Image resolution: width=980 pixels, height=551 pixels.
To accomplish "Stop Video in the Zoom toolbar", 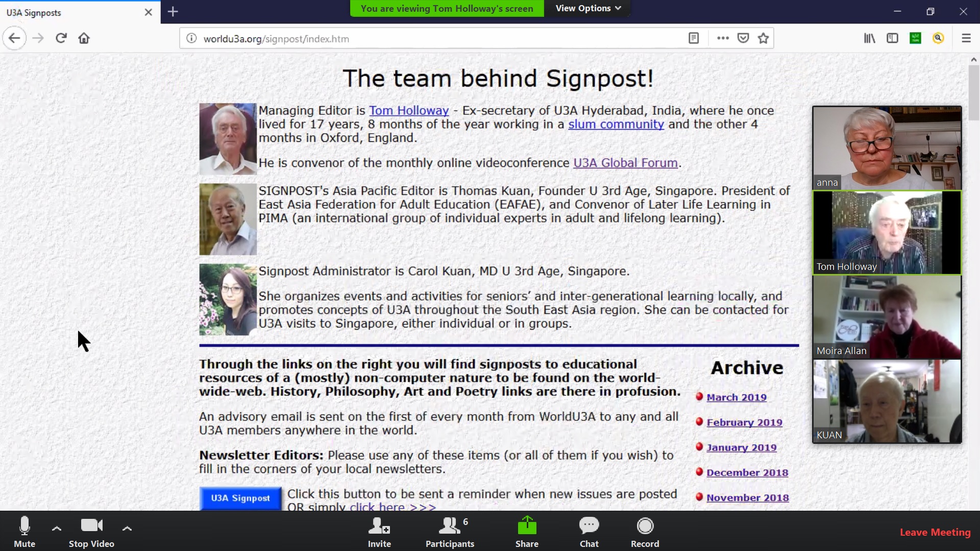I will (92, 532).
